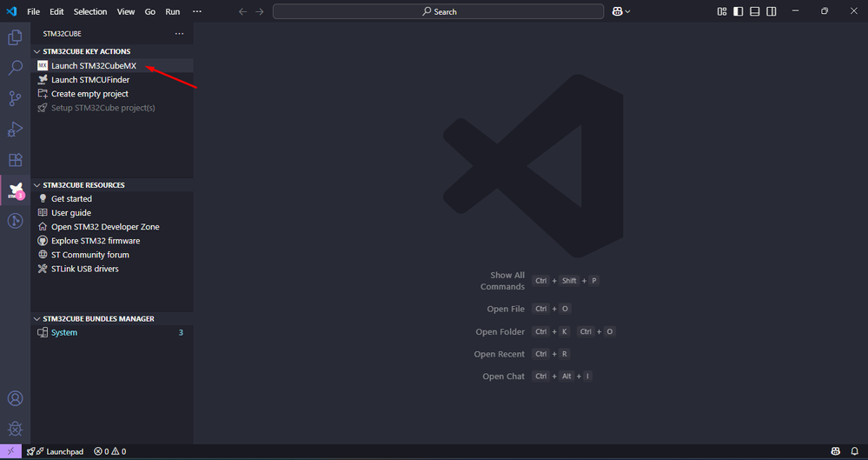This screenshot has height=460, width=868.
Task: Show more menus via title bar ellipsis
Action: point(197,11)
